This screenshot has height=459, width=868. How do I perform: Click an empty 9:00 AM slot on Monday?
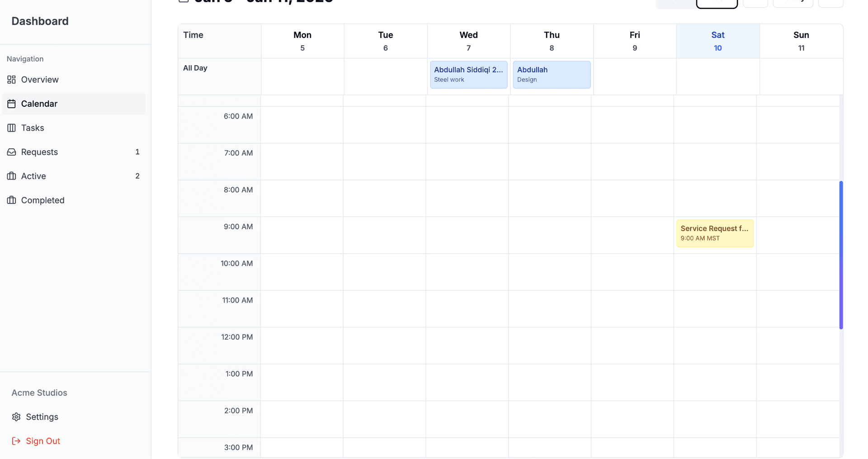pyautogui.click(x=302, y=235)
